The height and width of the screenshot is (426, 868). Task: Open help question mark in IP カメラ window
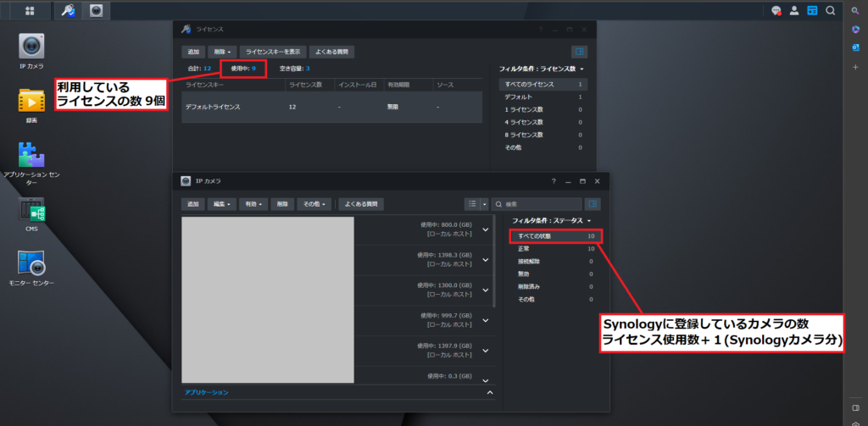[x=554, y=181]
